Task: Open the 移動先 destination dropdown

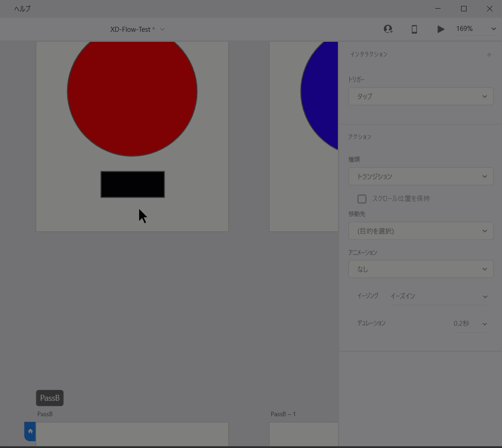Action: point(421,231)
